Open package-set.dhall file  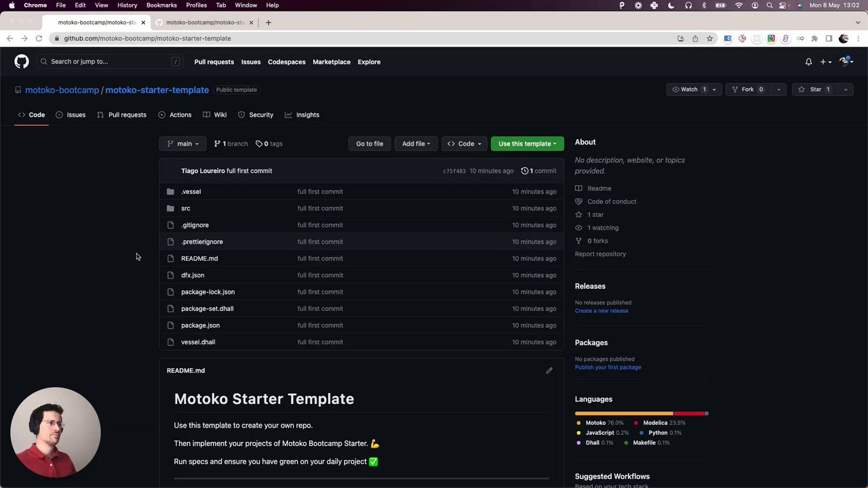(207, 308)
